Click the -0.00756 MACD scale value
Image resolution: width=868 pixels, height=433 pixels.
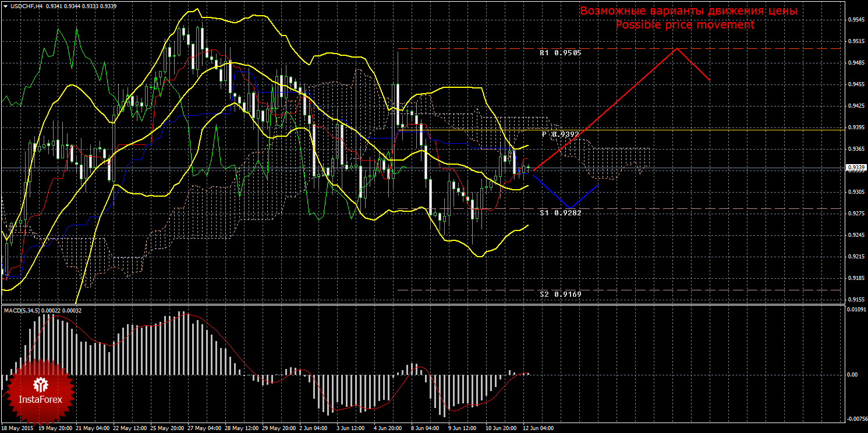pyautogui.click(x=855, y=418)
